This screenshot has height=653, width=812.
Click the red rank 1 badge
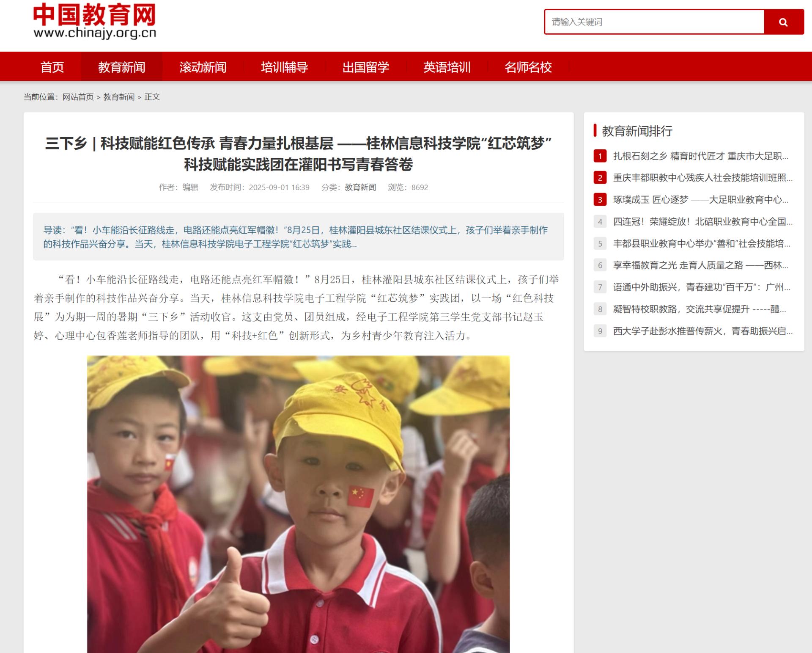[x=600, y=156]
